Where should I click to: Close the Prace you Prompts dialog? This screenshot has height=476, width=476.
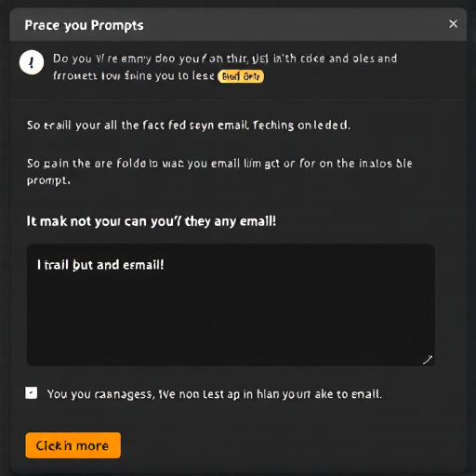coord(453,24)
